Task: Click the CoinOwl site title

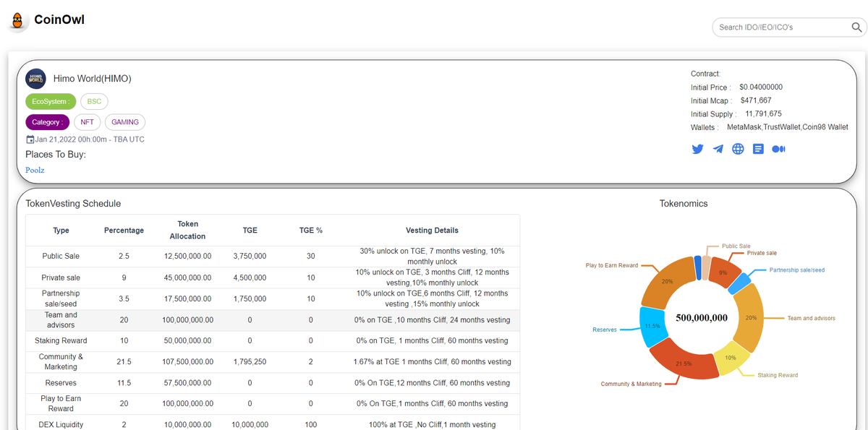Action: (59, 20)
